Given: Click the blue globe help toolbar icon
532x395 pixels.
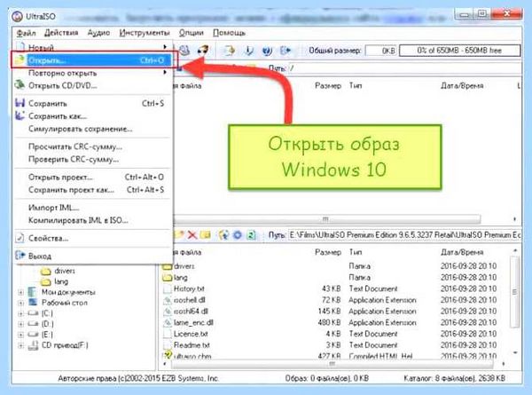Looking at the screenshot, I should point(267,51).
